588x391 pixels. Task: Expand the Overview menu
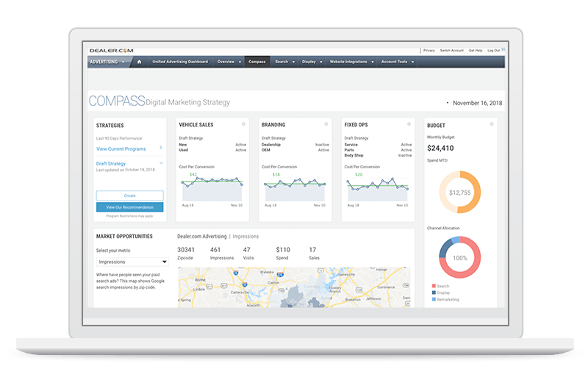(229, 62)
